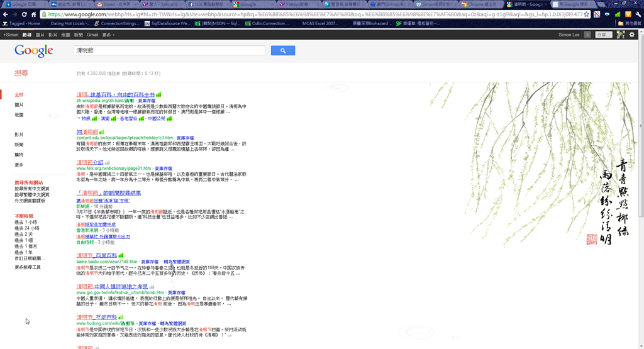Select '自訂日期範圍...' in sidebar
Viewport: 644px width, 349px height.
point(30,258)
